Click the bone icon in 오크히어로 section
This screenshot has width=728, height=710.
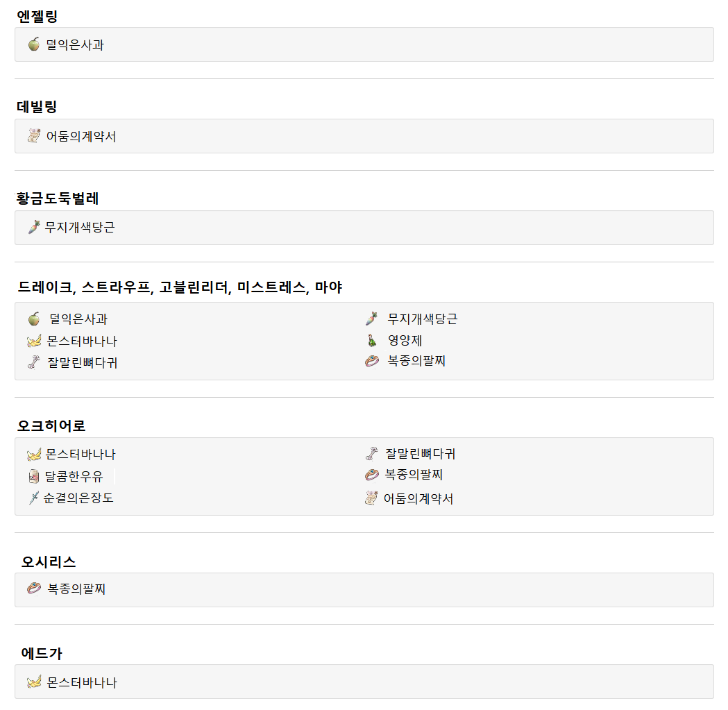click(x=372, y=453)
